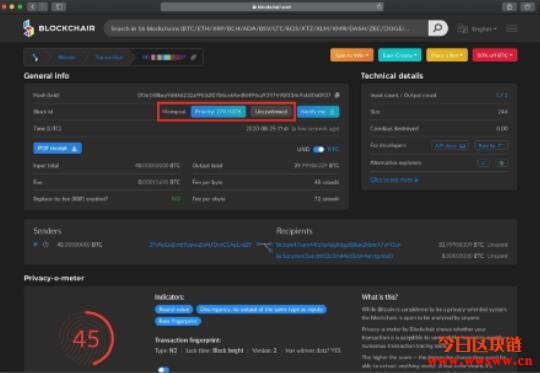540x373 pixels.
Task: Click the Round value indicator badge
Action: coord(174,309)
